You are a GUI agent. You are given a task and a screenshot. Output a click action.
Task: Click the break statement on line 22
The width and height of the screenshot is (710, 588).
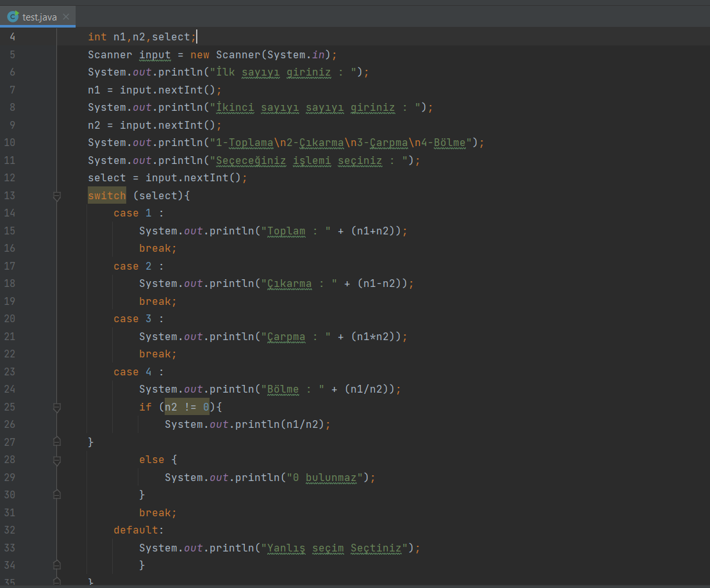pos(158,354)
